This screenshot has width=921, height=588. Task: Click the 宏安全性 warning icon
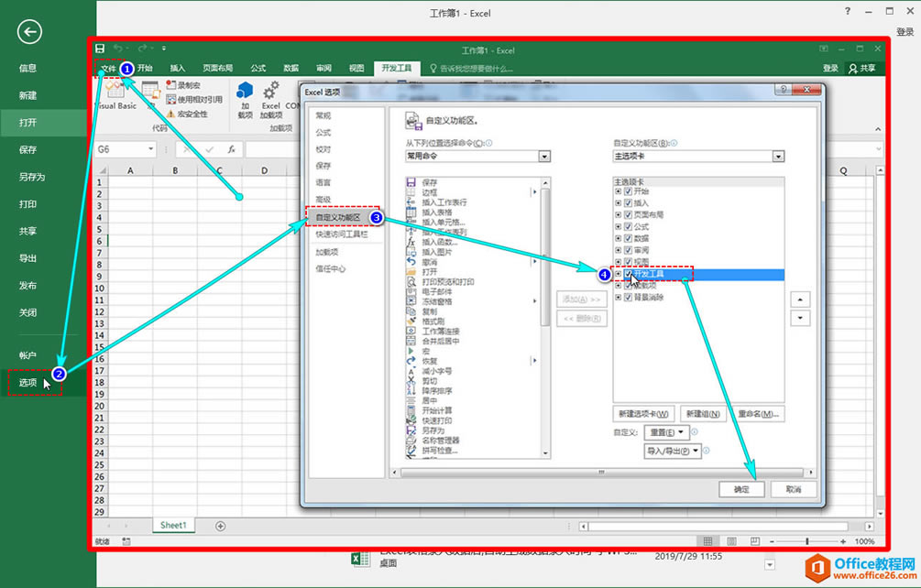171,114
